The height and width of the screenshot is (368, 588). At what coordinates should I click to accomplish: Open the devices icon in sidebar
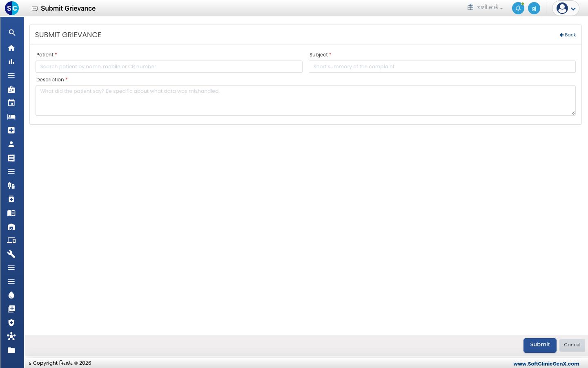tap(11, 240)
